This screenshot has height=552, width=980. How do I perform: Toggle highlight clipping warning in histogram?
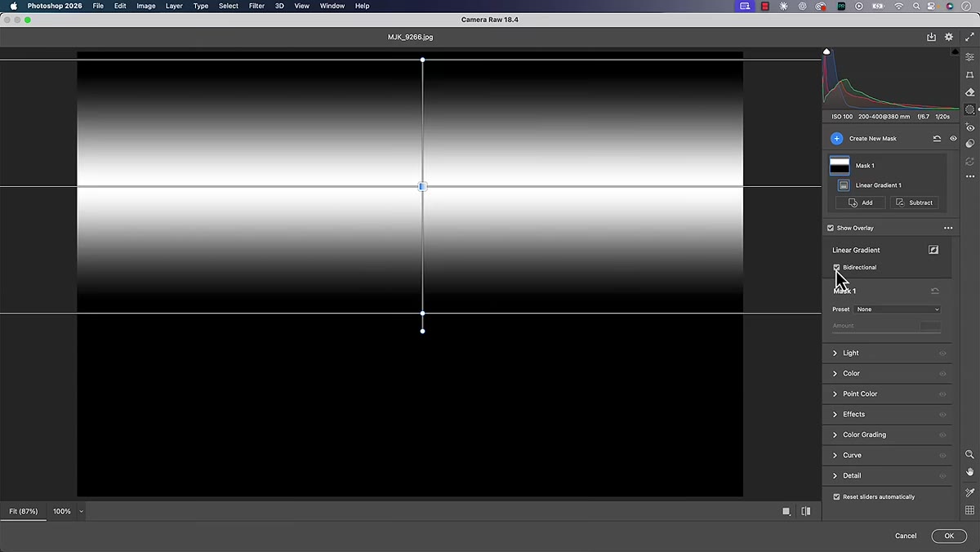[955, 52]
